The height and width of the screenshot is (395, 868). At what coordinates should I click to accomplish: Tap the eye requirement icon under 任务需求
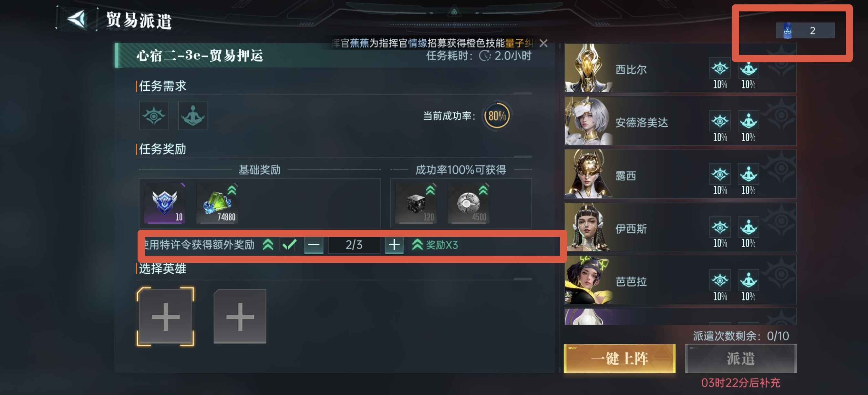tap(154, 116)
